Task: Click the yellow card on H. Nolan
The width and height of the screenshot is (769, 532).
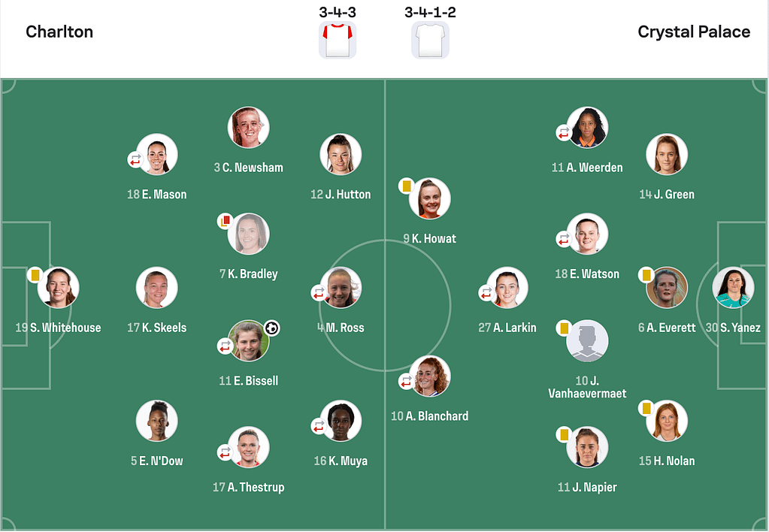Action: [645, 408]
